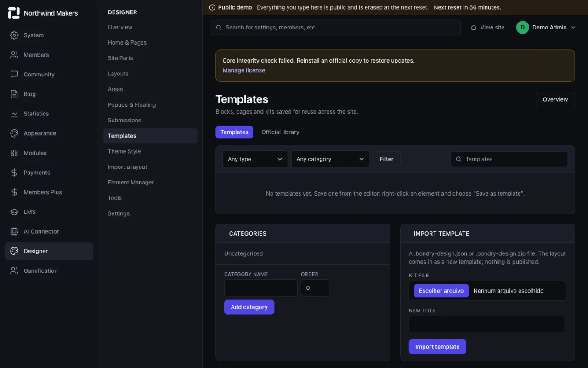Switch to the Official library tab
Image resolution: width=588 pixels, height=368 pixels.
pyautogui.click(x=280, y=132)
